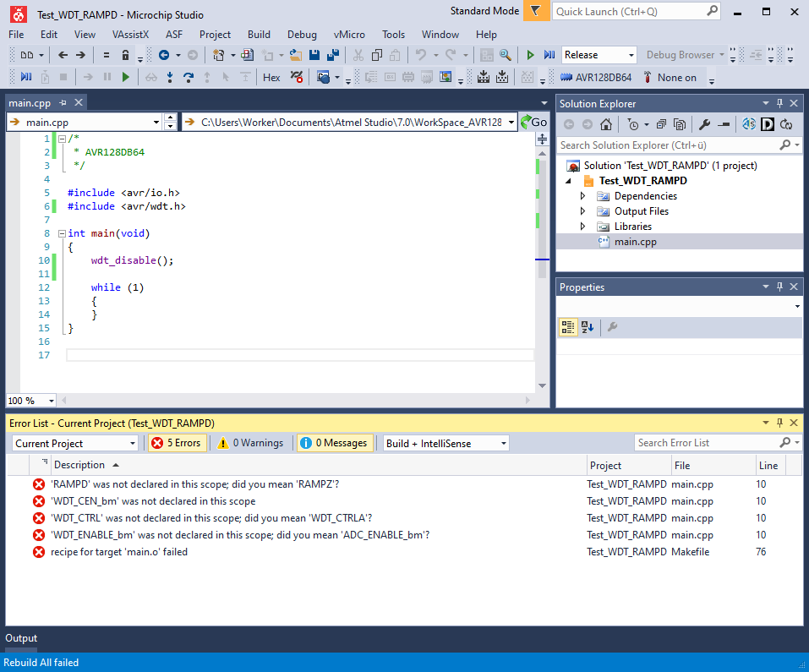Open the File menu
This screenshot has width=809, height=672.
[16, 35]
